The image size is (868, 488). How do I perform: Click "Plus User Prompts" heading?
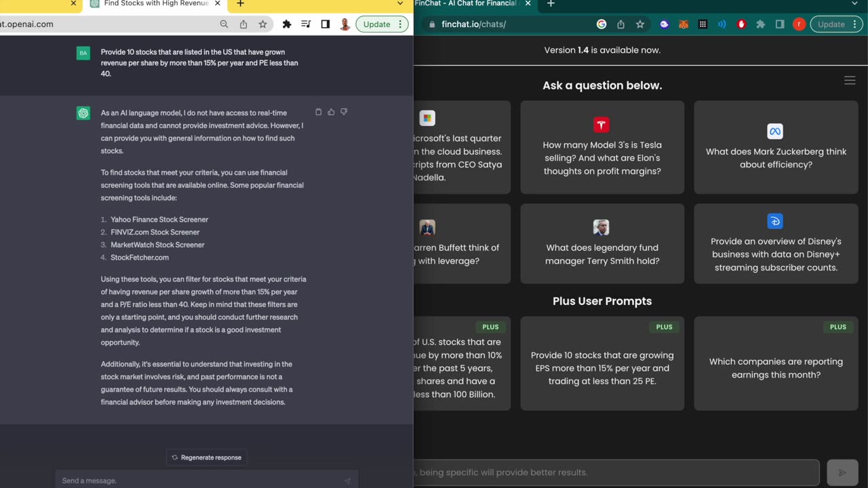602,301
